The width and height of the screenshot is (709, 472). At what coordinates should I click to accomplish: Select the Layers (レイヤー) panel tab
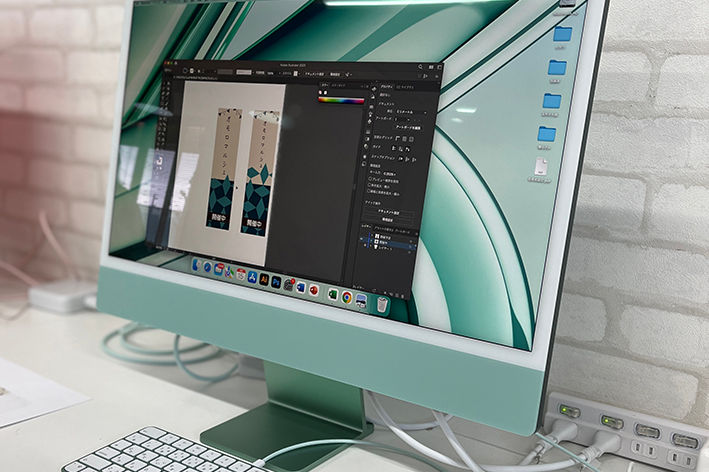pyautogui.click(x=364, y=226)
